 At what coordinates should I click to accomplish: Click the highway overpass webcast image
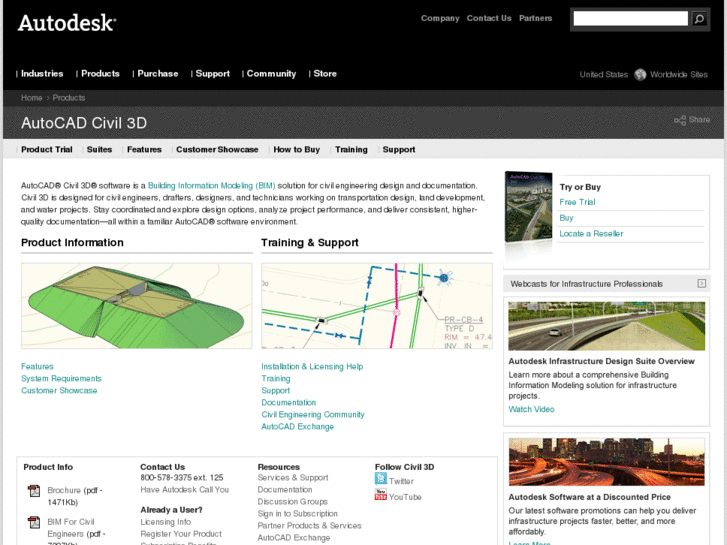click(x=606, y=326)
